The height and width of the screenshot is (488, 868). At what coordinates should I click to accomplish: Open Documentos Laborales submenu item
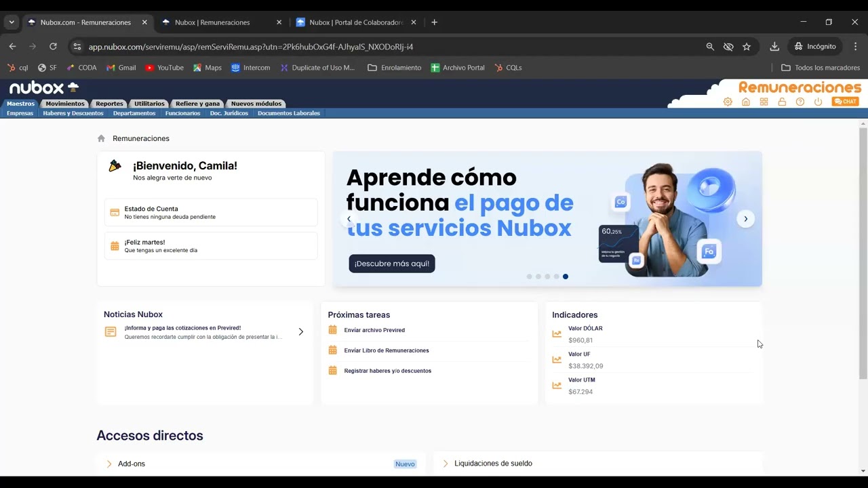tap(289, 113)
